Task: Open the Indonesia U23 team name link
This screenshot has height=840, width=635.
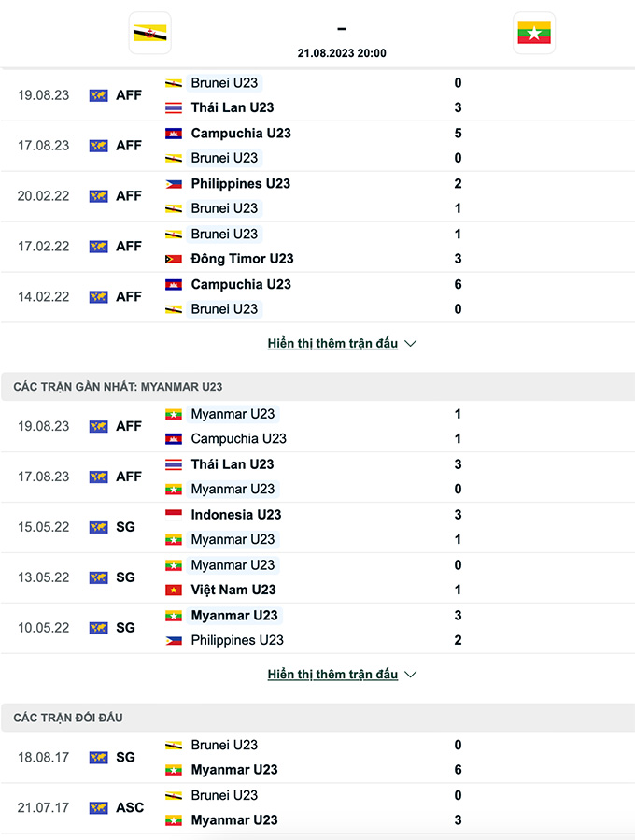Action: [236, 515]
